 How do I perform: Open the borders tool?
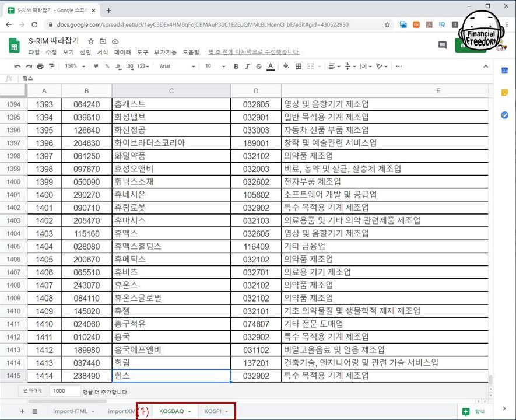click(x=299, y=66)
